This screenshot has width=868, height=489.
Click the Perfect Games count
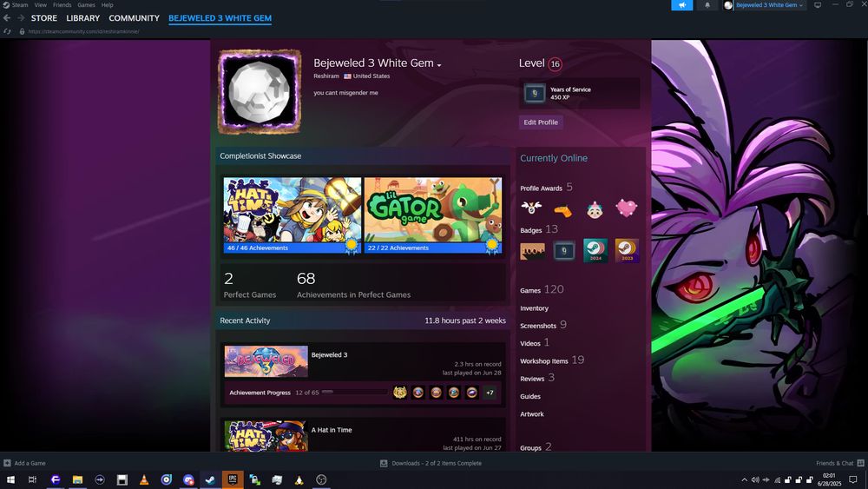pos(228,278)
